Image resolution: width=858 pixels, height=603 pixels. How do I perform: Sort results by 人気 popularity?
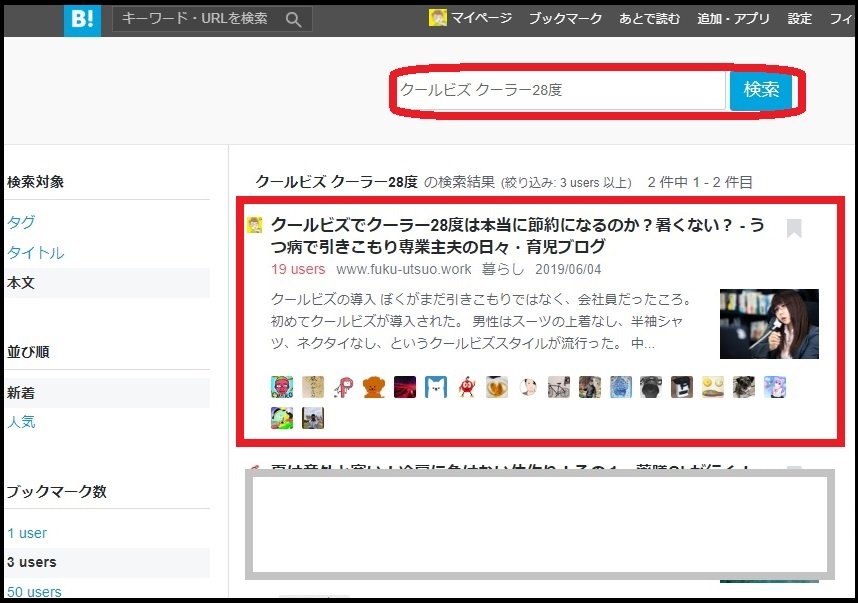21,422
